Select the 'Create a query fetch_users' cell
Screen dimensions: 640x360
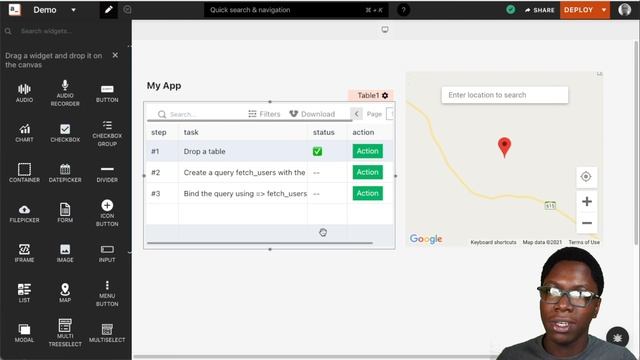point(242,173)
